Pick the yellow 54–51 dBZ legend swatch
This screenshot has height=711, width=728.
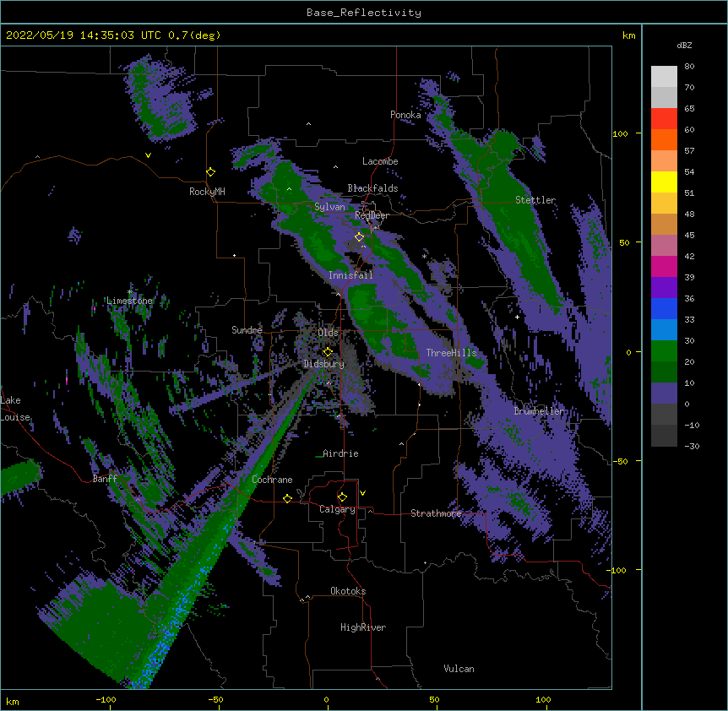click(664, 182)
